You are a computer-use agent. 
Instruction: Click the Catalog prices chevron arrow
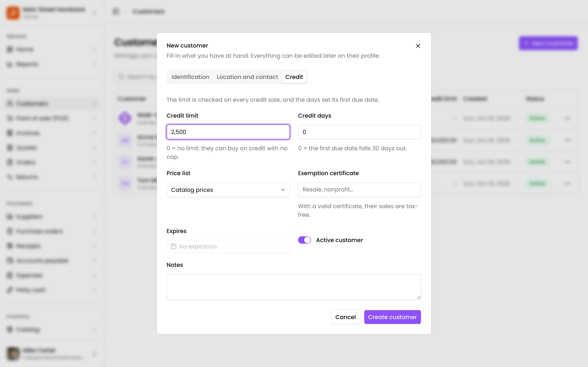coord(283,190)
